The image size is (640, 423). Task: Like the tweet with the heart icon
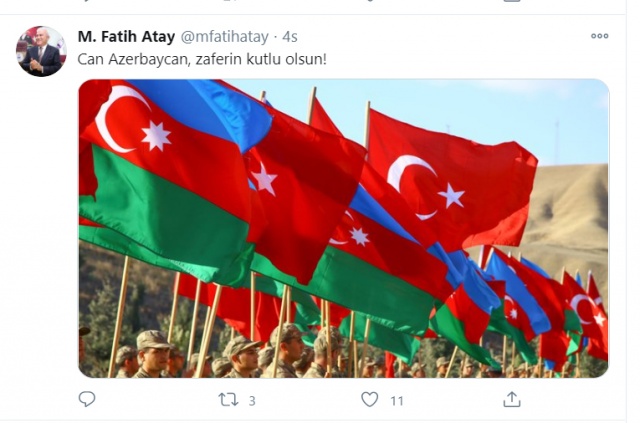coord(369,399)
